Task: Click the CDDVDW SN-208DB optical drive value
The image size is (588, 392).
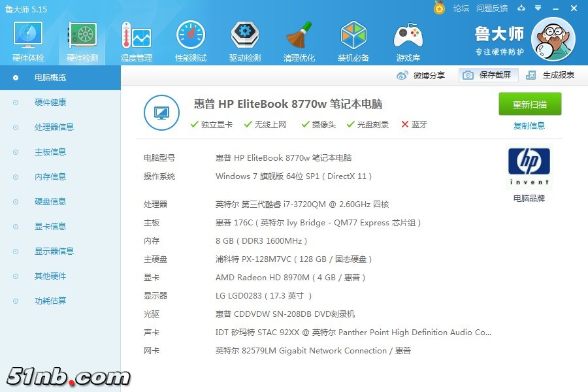Action: [x=285, y=314]
